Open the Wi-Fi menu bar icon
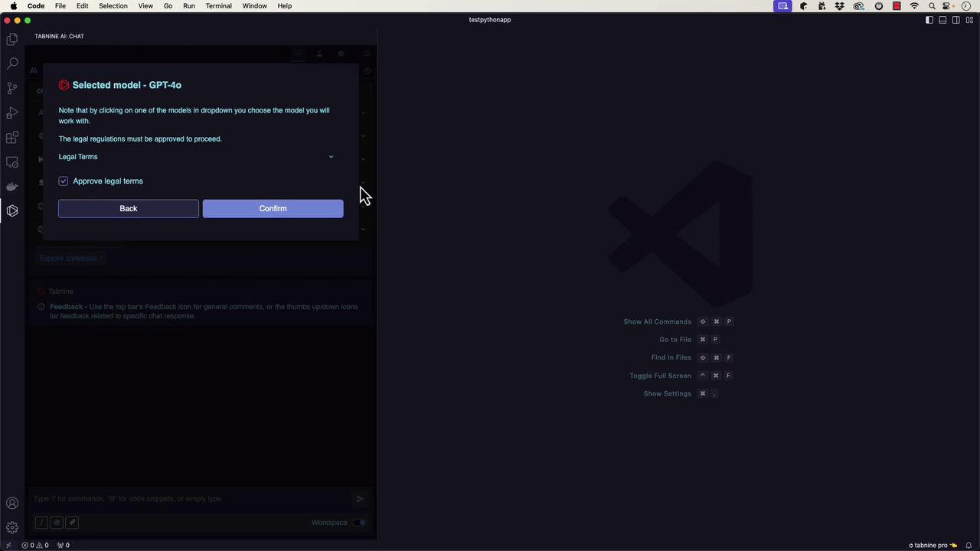 914,6
